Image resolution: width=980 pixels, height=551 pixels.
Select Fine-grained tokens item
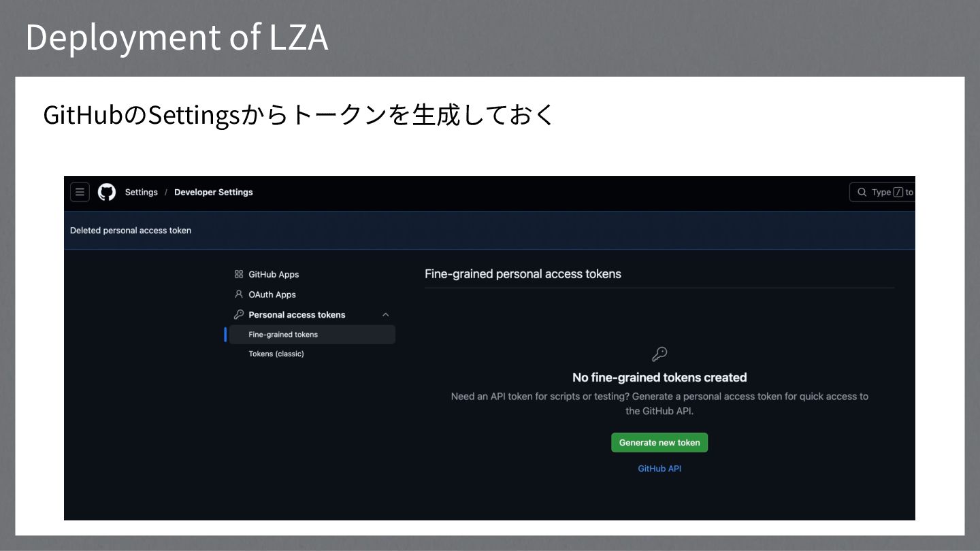point(312,335)
